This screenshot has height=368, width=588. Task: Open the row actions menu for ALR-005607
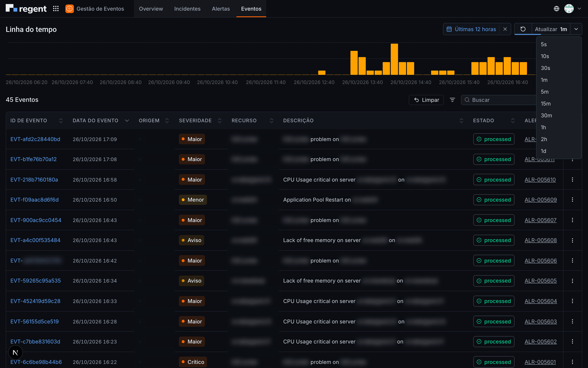572,220
